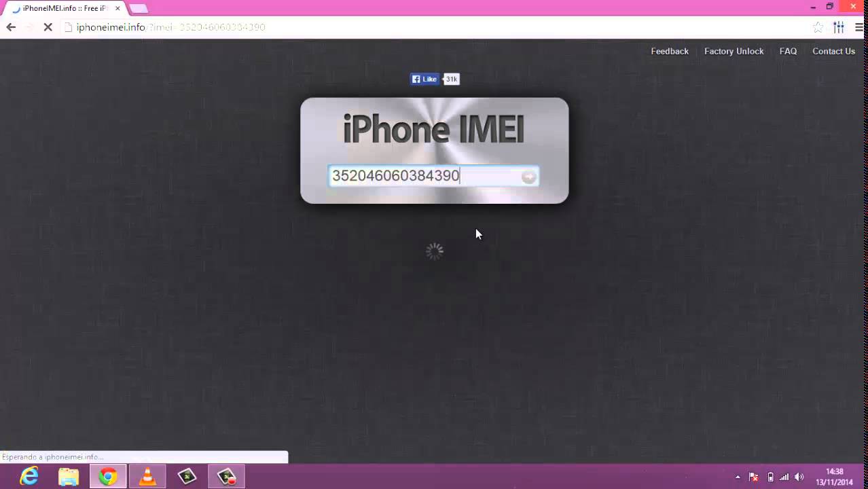
Task: Open the Feedback link
Action: (x=670, y=52)
